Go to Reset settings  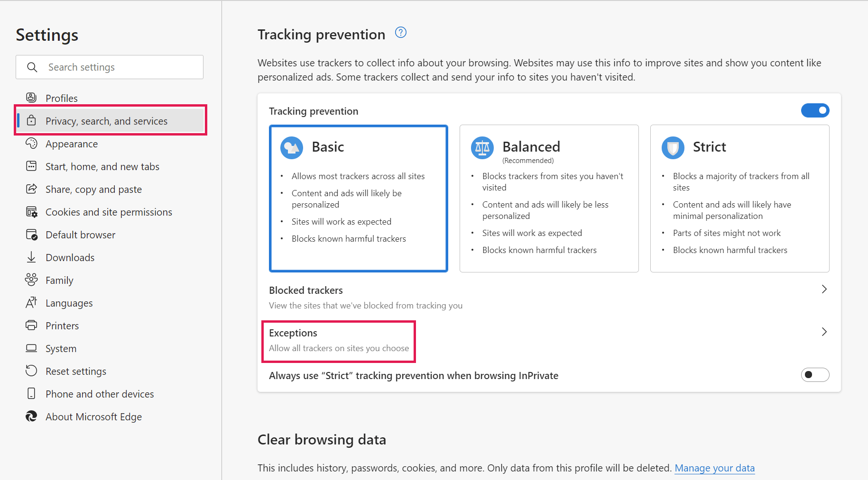76,371
